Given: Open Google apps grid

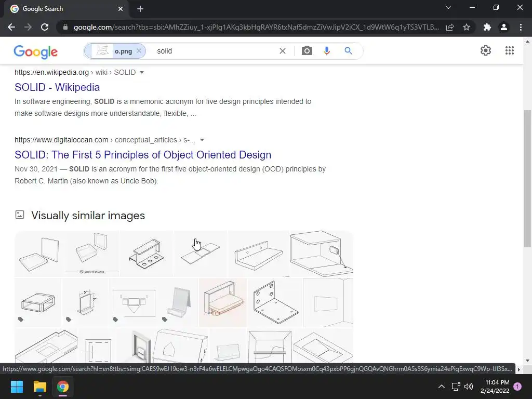Looking at the screenshot, I should pyautogui.click(x=509, y=50).
